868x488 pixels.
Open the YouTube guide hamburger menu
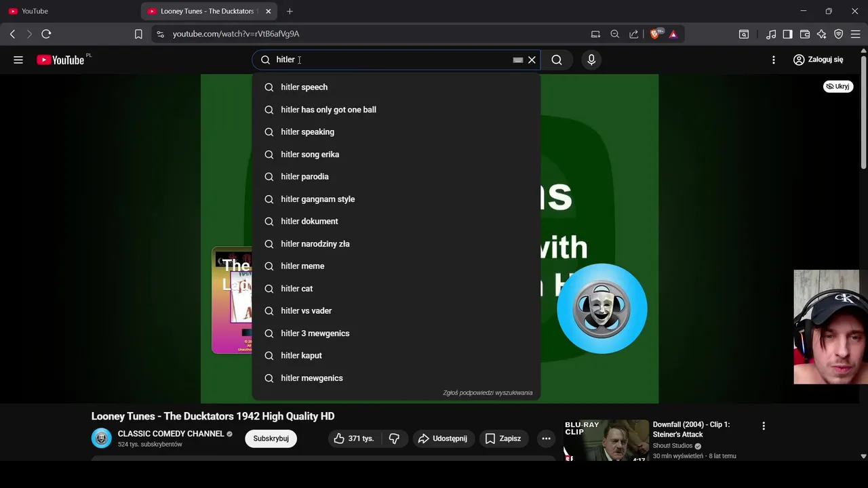18,60
